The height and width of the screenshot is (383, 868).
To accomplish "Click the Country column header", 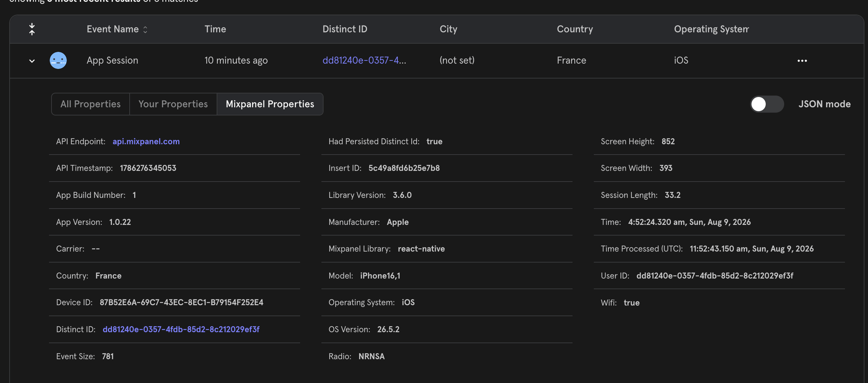I will pyautogui.click(x=575, y=29).
